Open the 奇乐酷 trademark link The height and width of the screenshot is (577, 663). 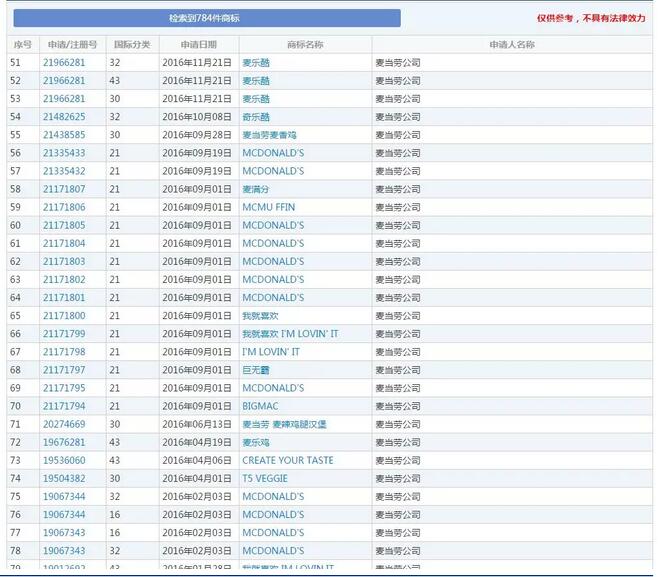pos(256,117)
